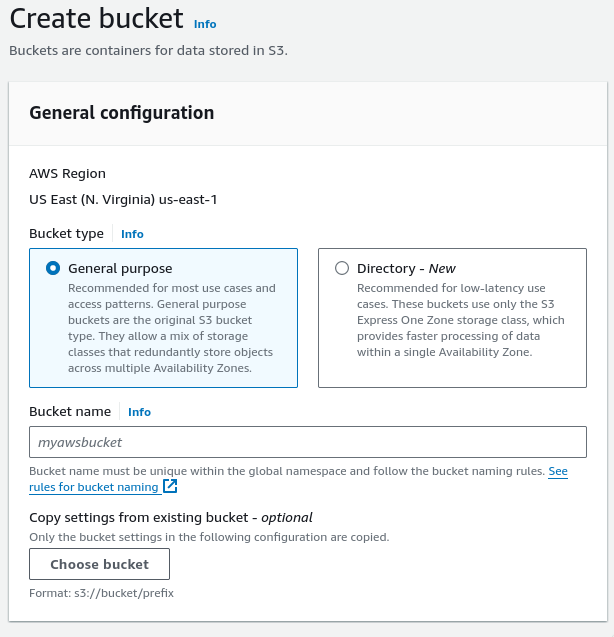
Task: Focus the Bucket name text field
Action: 308,442
